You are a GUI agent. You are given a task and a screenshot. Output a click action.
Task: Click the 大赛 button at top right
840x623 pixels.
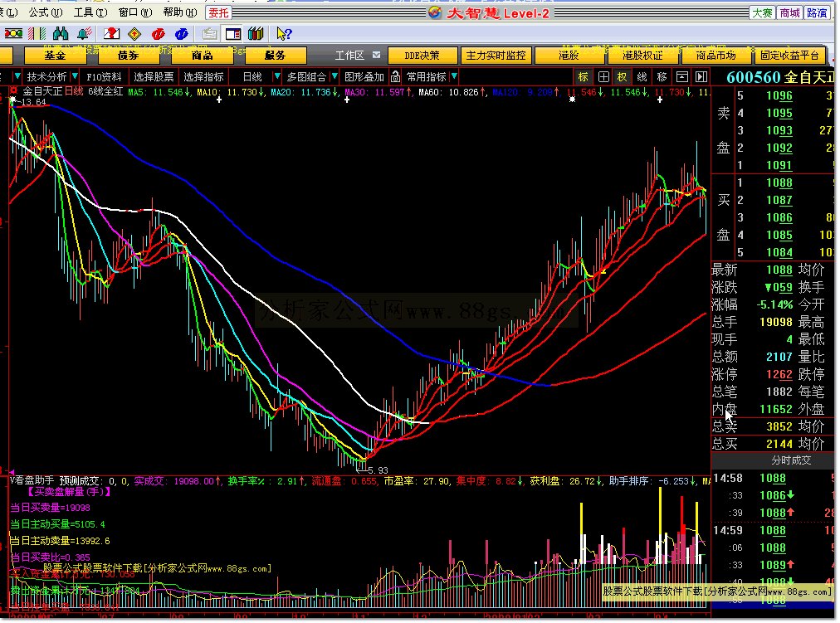click(x=762, y=12)
